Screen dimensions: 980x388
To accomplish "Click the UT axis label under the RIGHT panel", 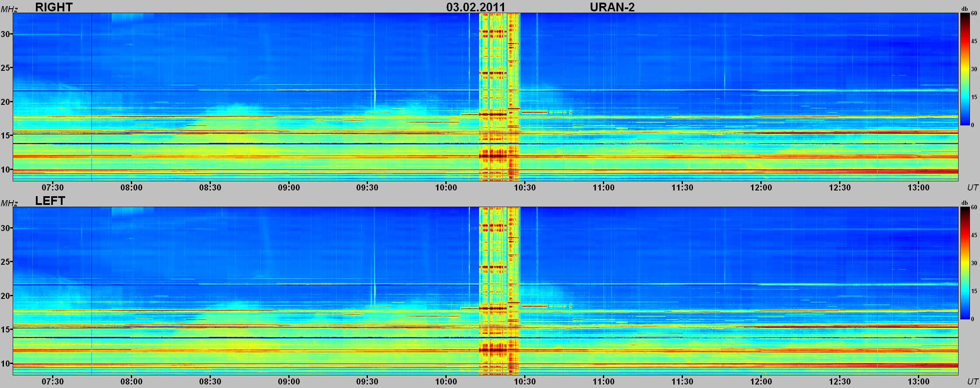I will click(x=973, y=188).
